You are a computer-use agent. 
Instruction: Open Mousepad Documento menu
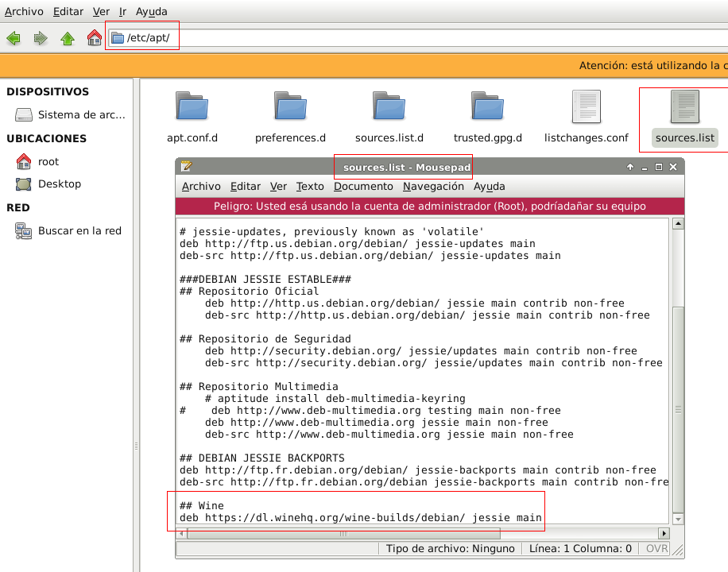coord(363,186)
